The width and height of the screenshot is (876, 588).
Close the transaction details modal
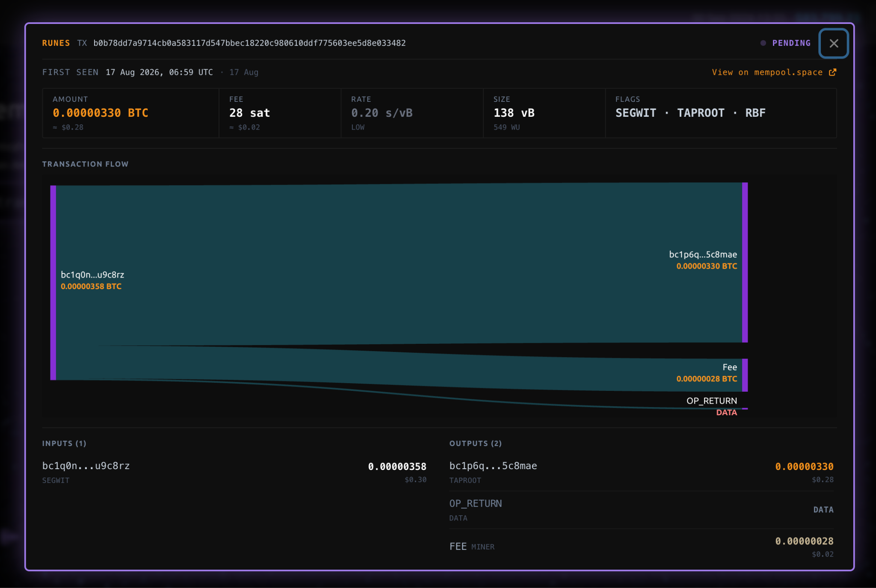click(x=833, y=43)
